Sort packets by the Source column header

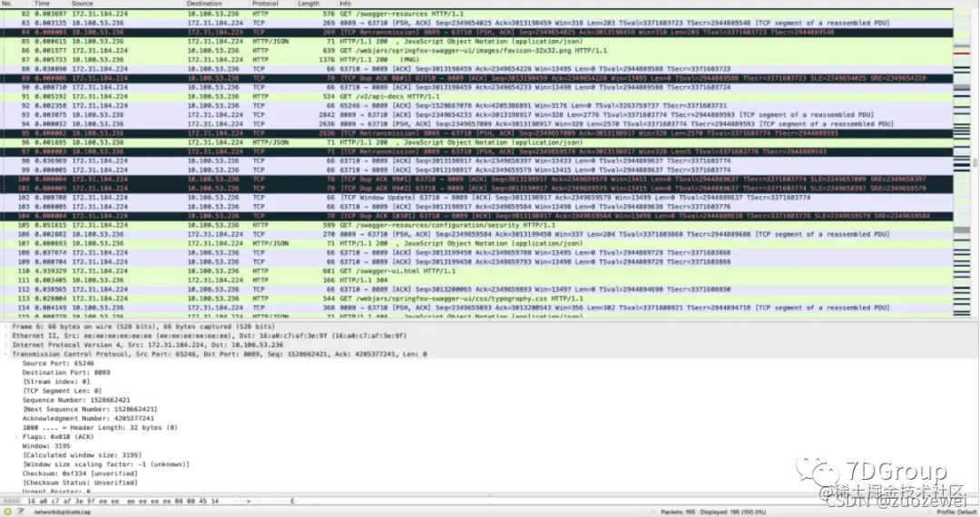(x=127, y=4)
